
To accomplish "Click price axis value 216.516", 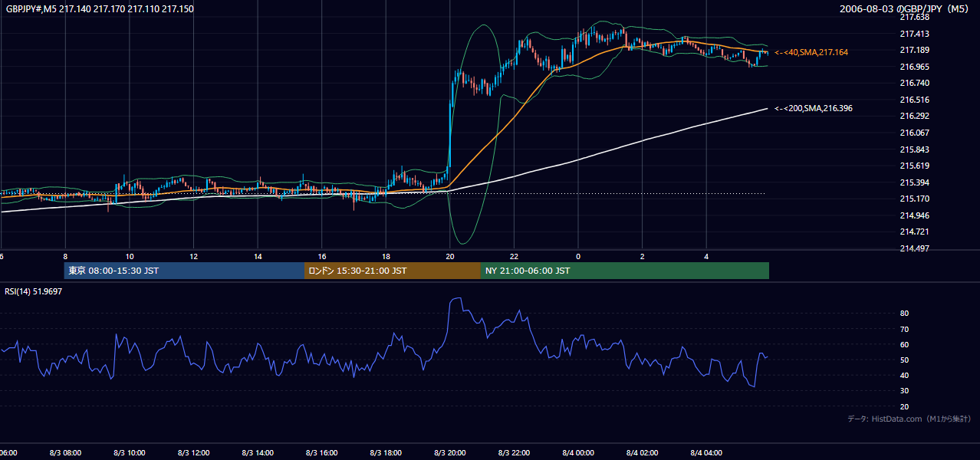I will pyautogui.click(x=914, y=100).
